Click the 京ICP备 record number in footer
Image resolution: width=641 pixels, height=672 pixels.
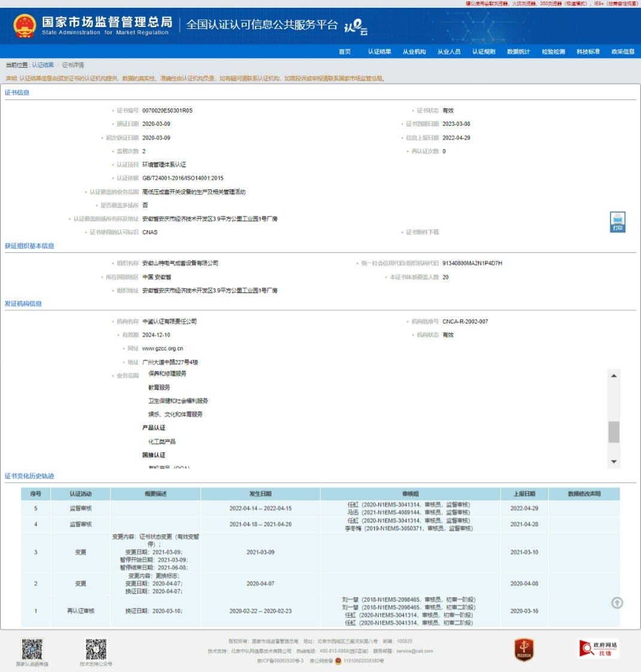point(280,661)
